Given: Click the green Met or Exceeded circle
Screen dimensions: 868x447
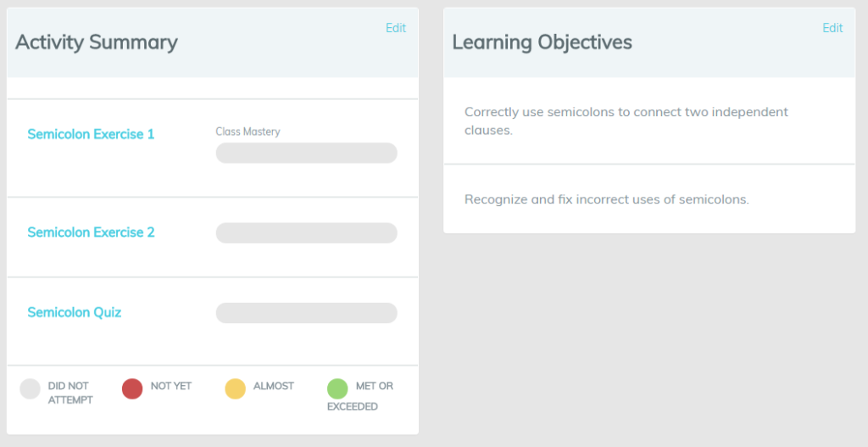Looking at the screenshot, I should click(x=337, y=388).
